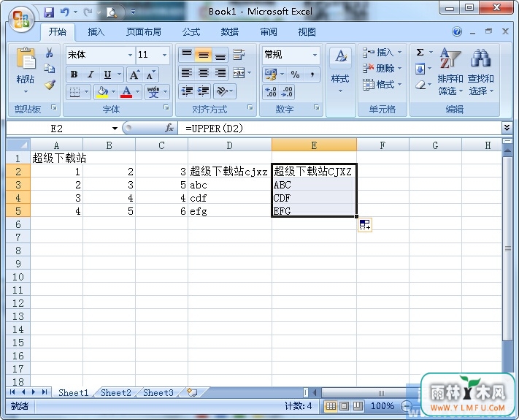Screen dimensions: 519x420
Task: Toggle bottom vertical alignment
Action: (x=220, y=55)
